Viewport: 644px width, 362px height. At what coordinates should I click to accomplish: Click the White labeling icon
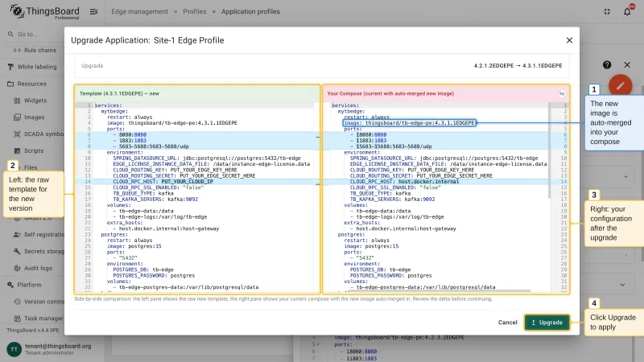(x=10, y=67)
